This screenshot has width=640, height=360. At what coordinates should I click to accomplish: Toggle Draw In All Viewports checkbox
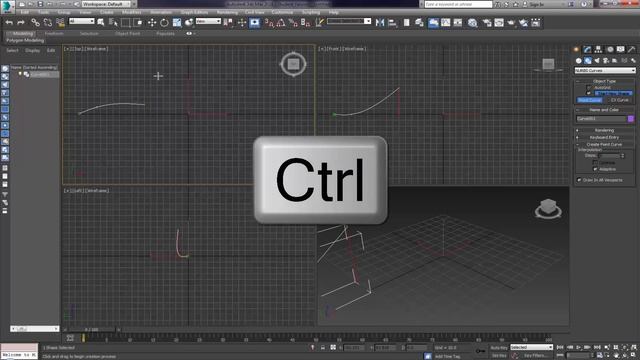[x=579, y=180]
